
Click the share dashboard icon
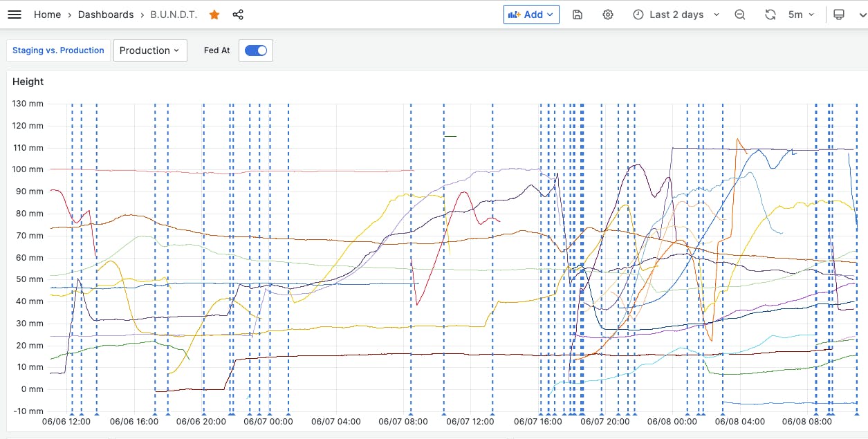tap(238, 15)
